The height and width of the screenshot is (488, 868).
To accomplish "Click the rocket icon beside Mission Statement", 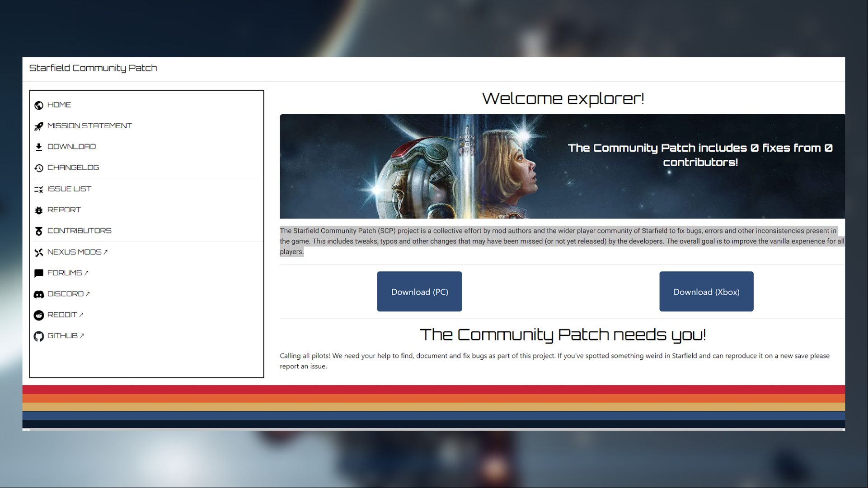I will click(x=39, y=126).
